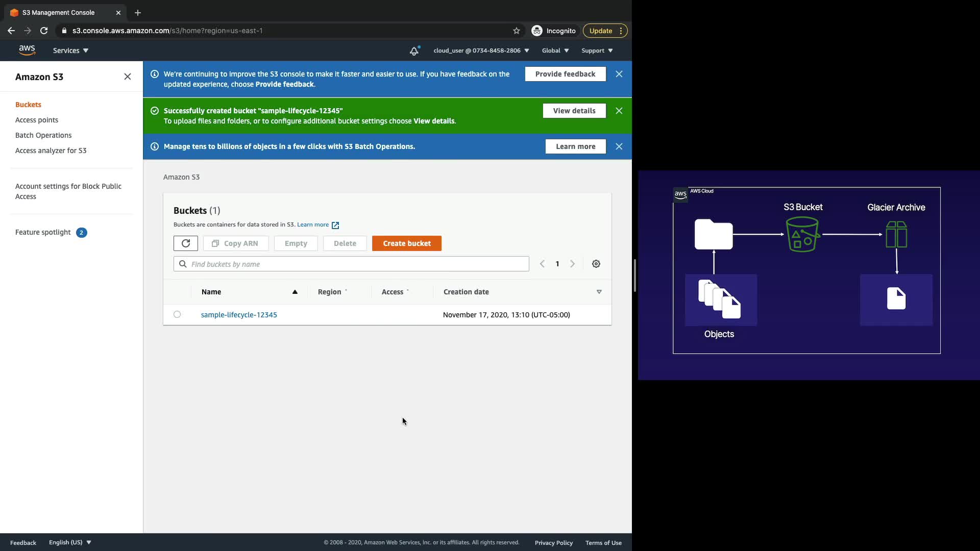
Task: Go to next page of buckets
Action: point(572,264)
